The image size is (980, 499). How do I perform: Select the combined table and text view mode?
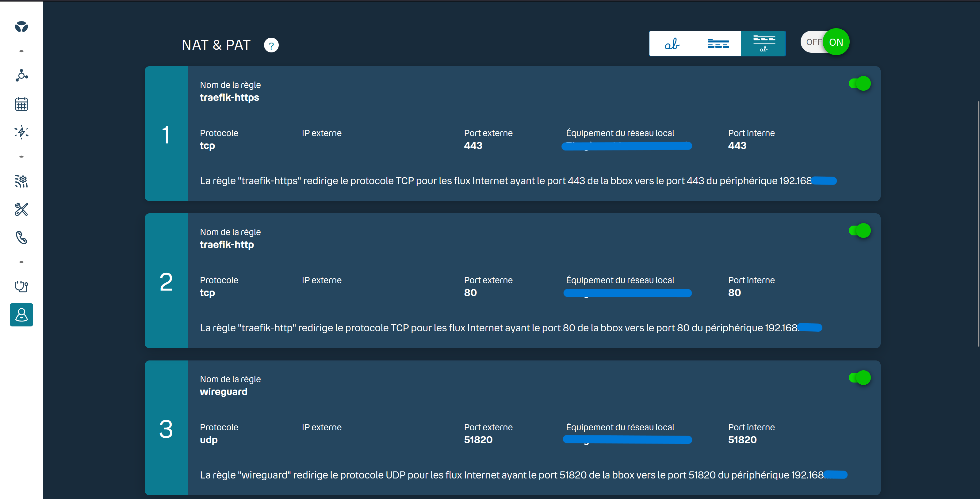coord(764,44)
